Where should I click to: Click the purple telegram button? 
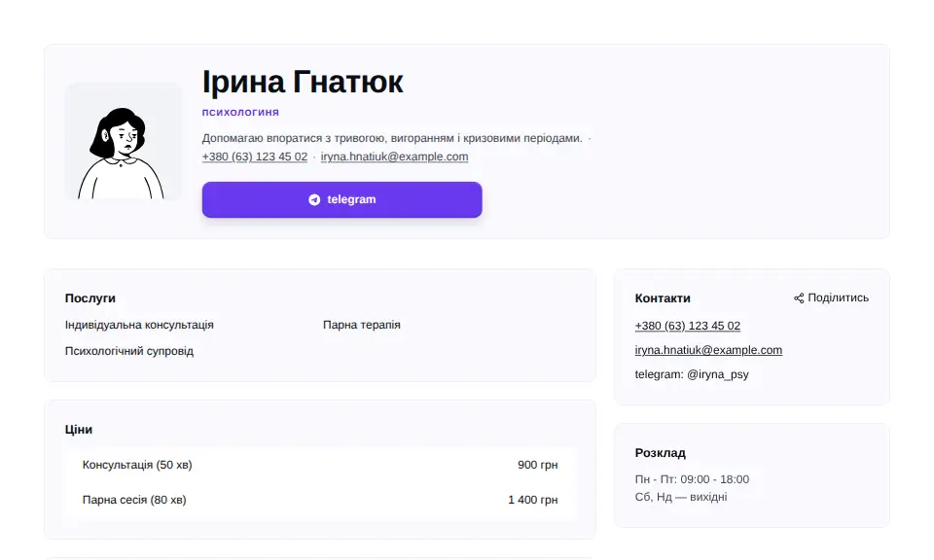[341, 199]
